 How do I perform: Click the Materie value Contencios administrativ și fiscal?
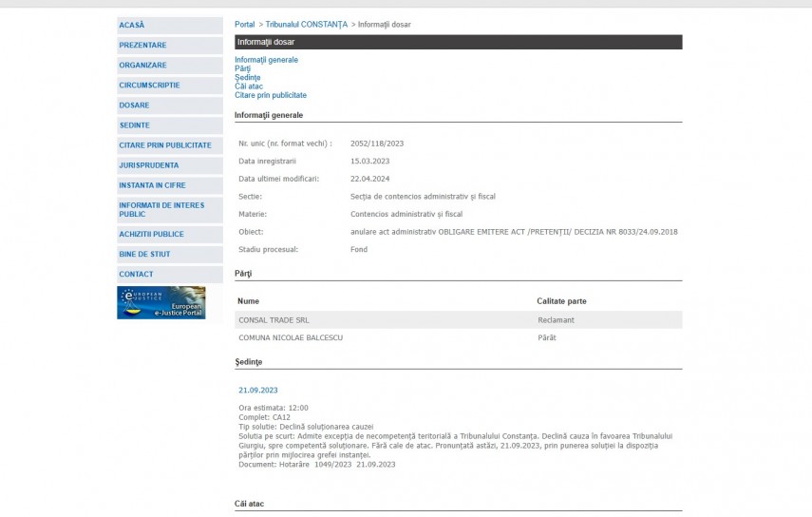[x=406, y=214]
